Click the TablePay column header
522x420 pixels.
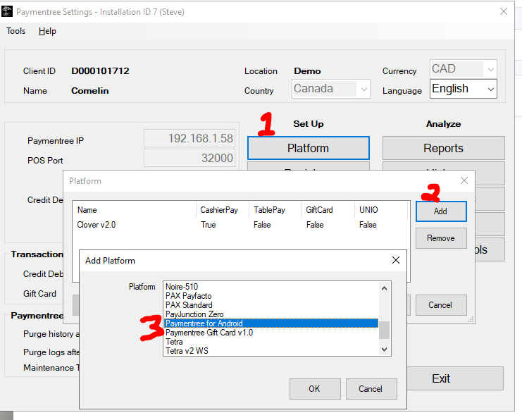(x=275, y=210)
